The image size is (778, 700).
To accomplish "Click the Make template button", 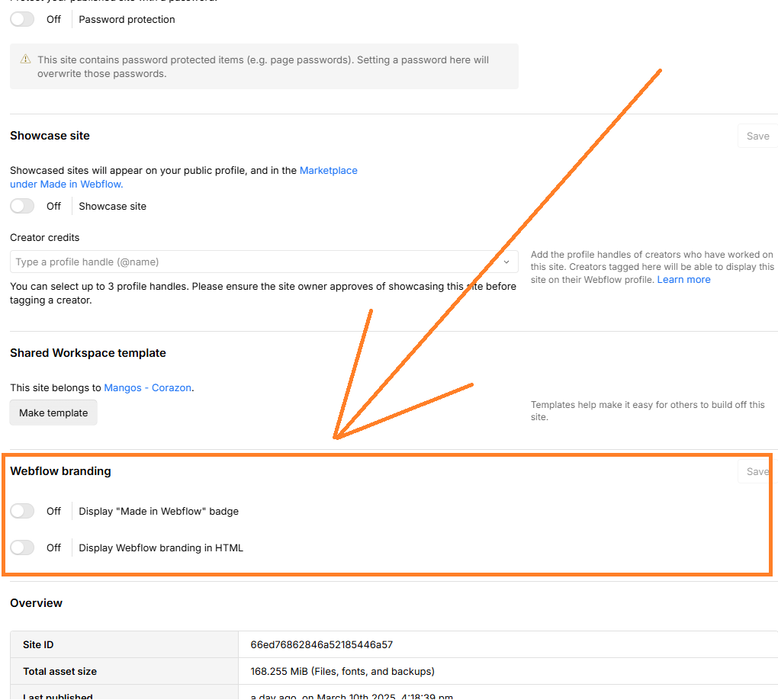I will [x=53, y=413].
